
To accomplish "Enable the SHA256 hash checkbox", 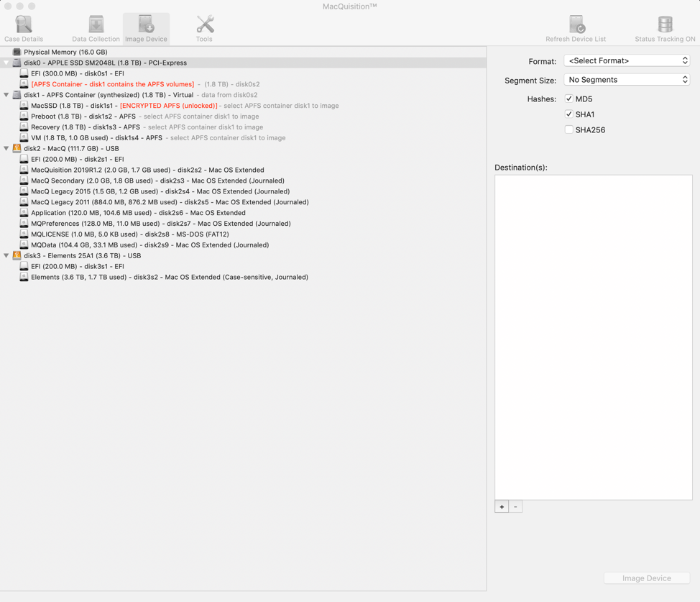I will coord(568,130).
